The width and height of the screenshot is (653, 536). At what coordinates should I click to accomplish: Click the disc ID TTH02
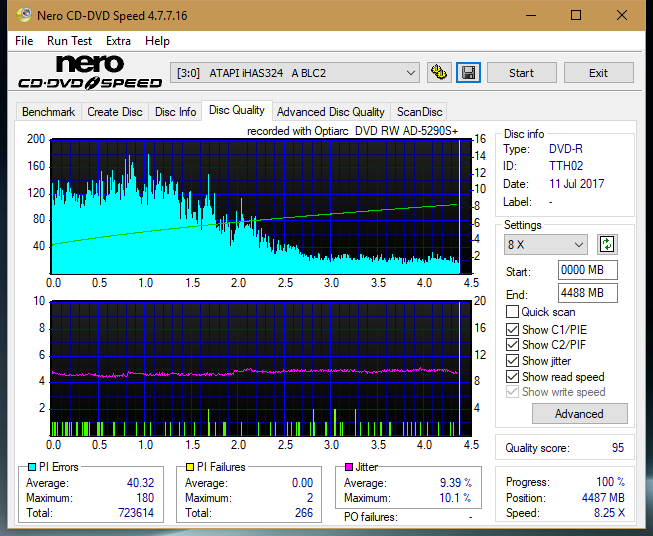coord(566,166)
